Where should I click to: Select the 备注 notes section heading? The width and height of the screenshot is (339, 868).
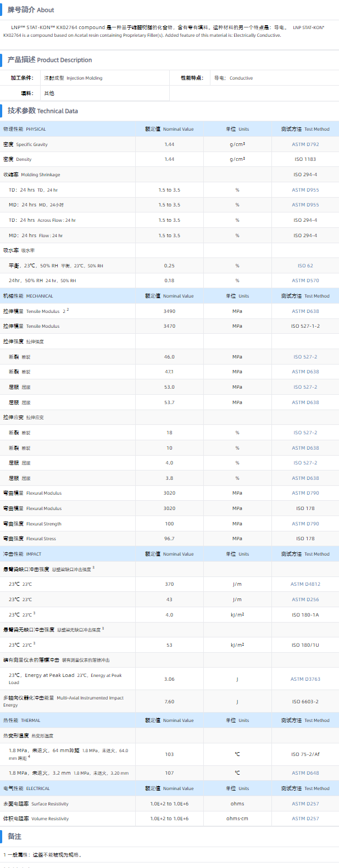point(15,837)
